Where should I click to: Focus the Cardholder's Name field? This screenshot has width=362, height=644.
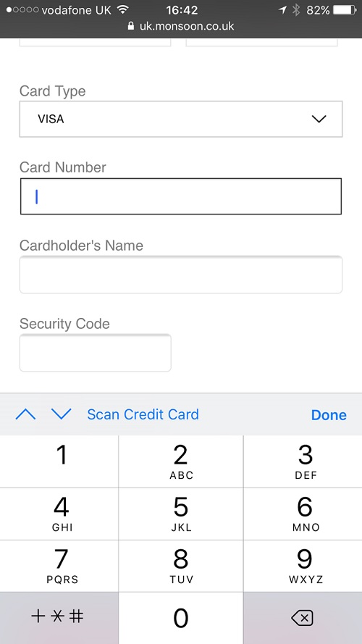point(181,275)
